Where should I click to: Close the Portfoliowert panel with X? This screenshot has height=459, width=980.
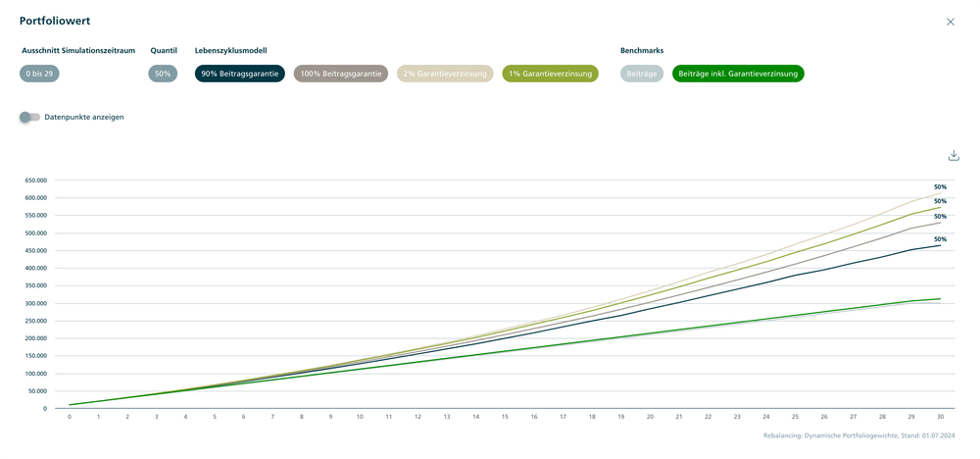click(950, 22)
